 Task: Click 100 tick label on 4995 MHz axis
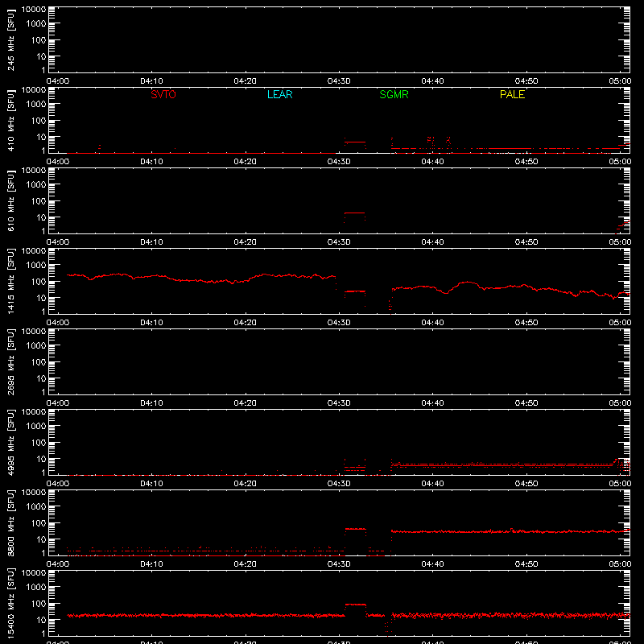(39, 443)
